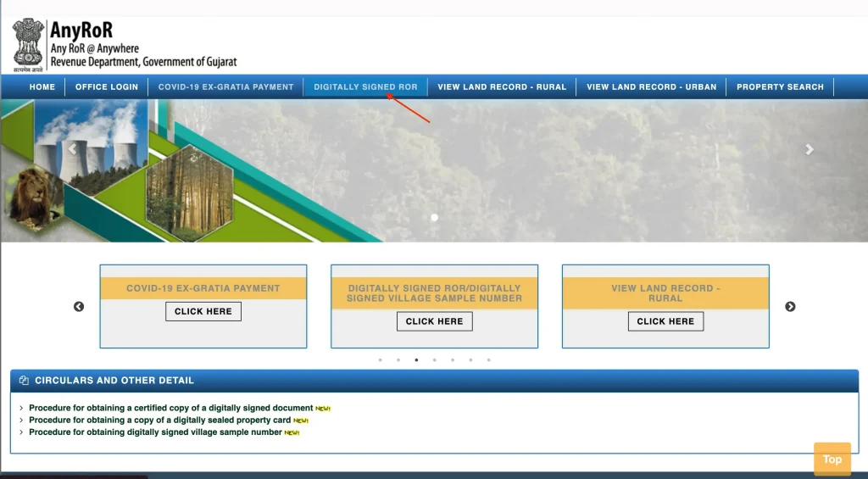This screenshot has height=479, width=868.
Task: Click Here under View Land Record Rural card
Action: tap(665, 321)
